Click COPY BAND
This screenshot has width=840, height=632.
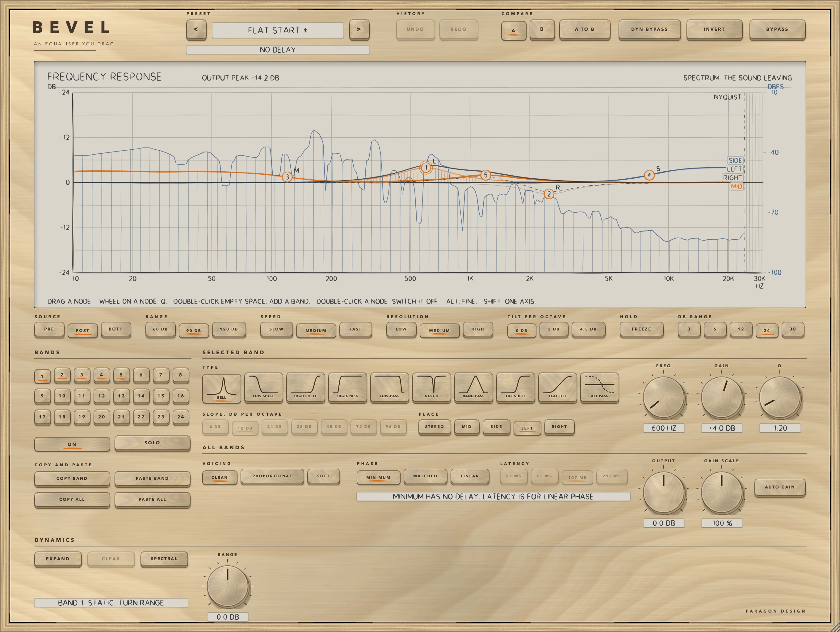pyautogui.click(x=72, y=479)
